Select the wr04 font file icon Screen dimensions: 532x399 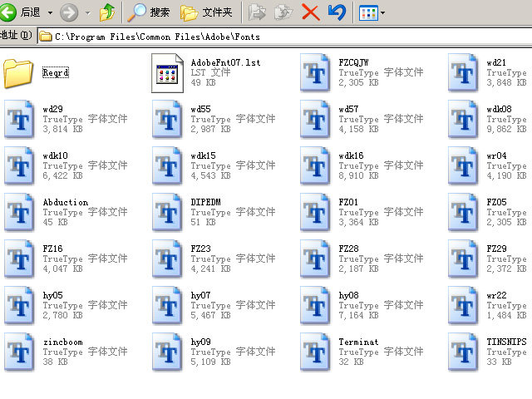[463, 165]
